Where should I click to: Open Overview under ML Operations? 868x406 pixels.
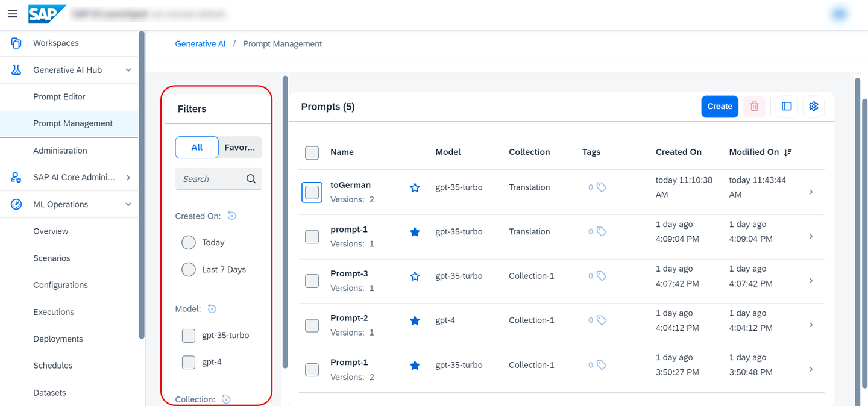pyautogui.click(x=69, y=231)
